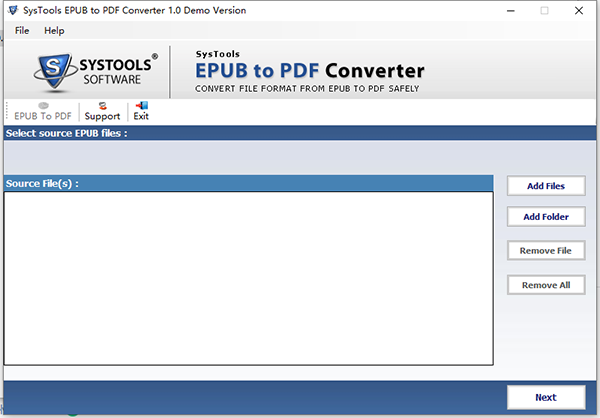Click the Add Files button
Screen dimensions: 600x418
click(546, 186)
